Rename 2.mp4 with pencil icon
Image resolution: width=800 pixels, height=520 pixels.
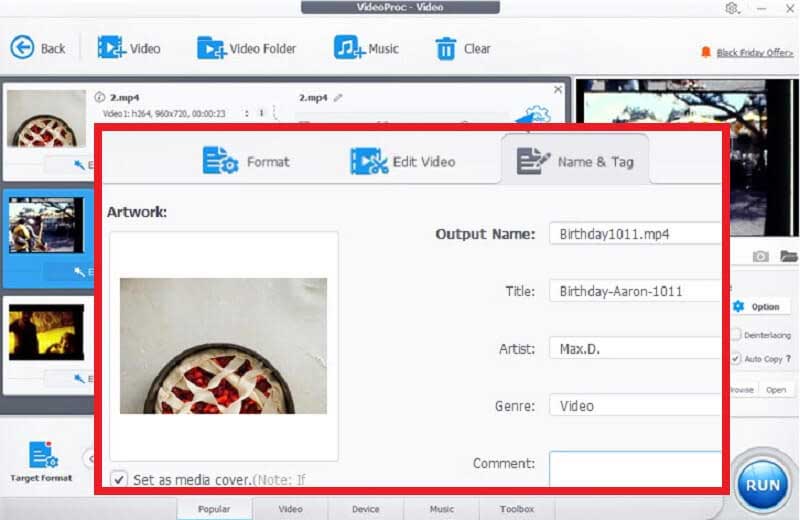(338, 97)
